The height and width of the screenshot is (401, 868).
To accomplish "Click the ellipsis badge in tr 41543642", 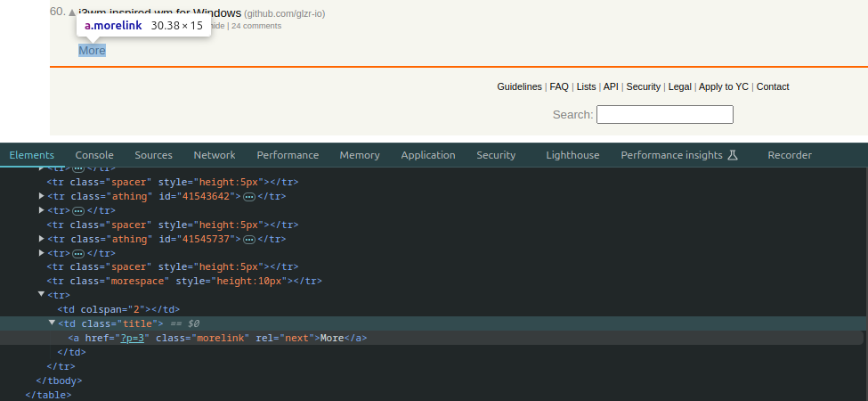I will click(249, 197).
